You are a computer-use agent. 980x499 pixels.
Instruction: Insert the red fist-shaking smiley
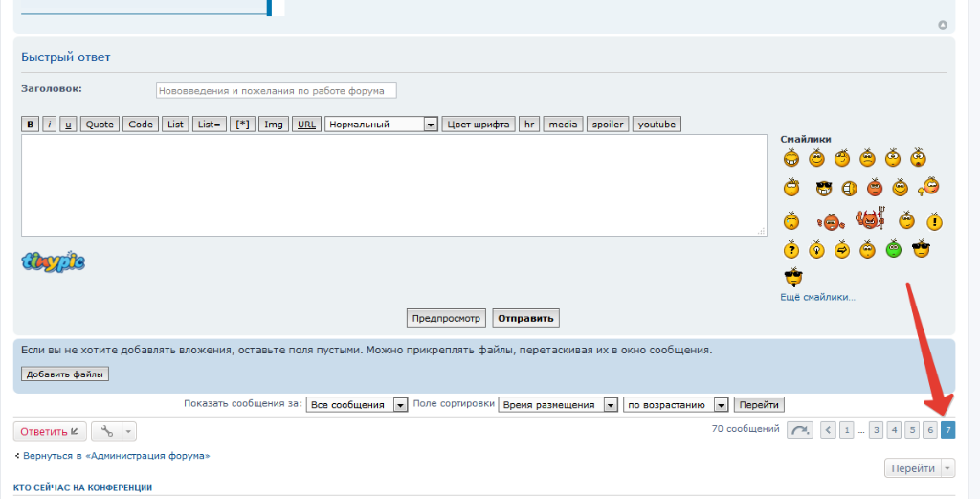[832, 222]
